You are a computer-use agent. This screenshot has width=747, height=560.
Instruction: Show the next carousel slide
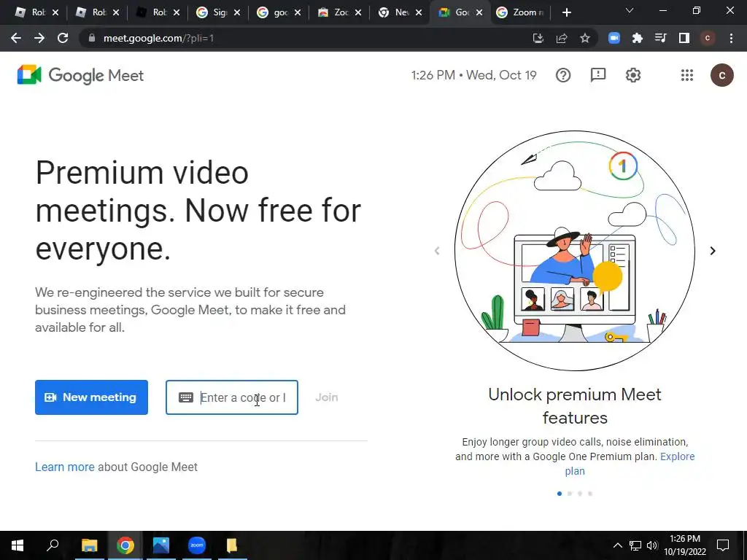click(x=713, y=251)
